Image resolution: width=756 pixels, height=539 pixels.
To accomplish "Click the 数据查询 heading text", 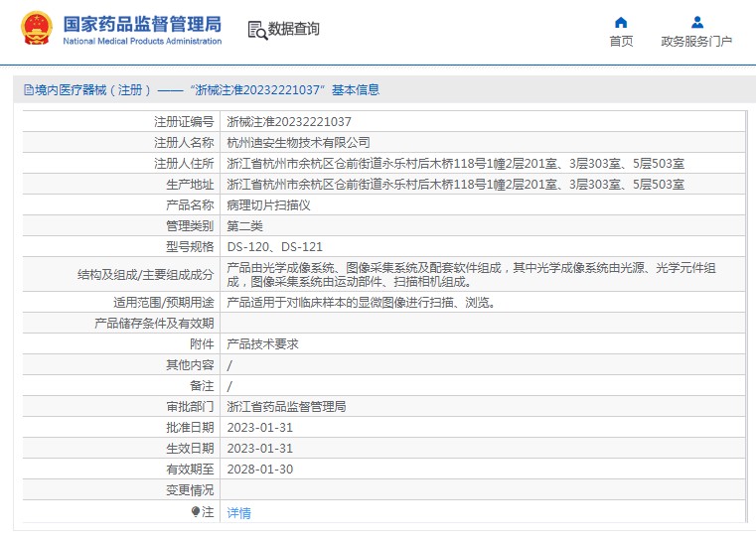I will [x=294, y=29].
